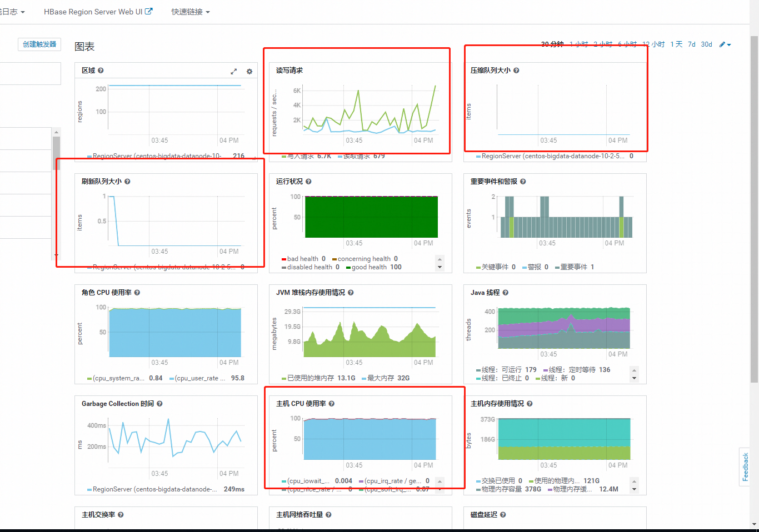Click the 创建触发器 button
Viewport: 759px width, 532px height.
tap(39, 44)
